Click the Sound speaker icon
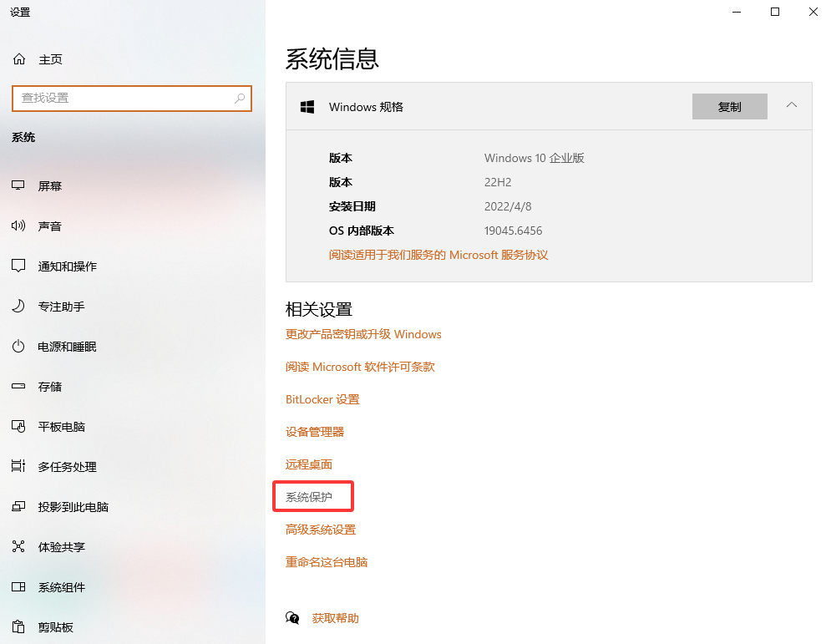Image resolution: width=826 pixels, height=644 pixels. point(18,226)
